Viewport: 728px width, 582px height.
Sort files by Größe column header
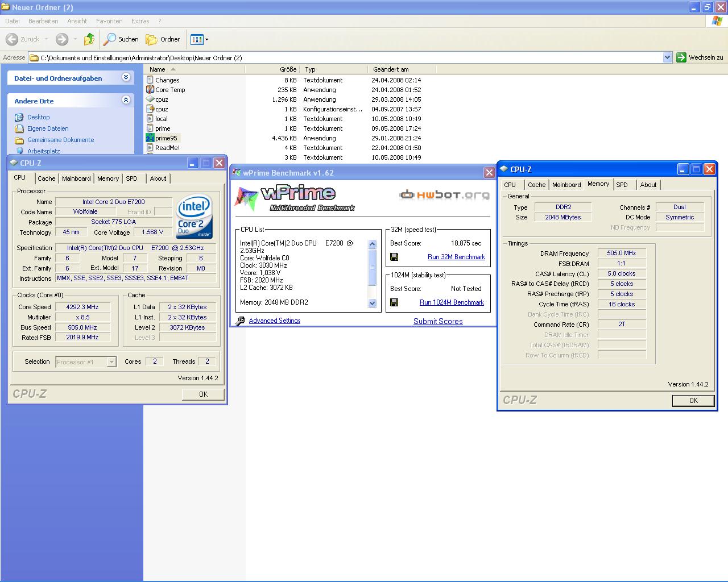point(272,69)
